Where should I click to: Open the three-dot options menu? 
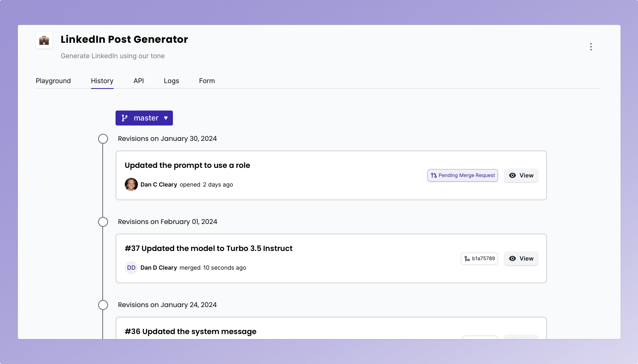591,47
